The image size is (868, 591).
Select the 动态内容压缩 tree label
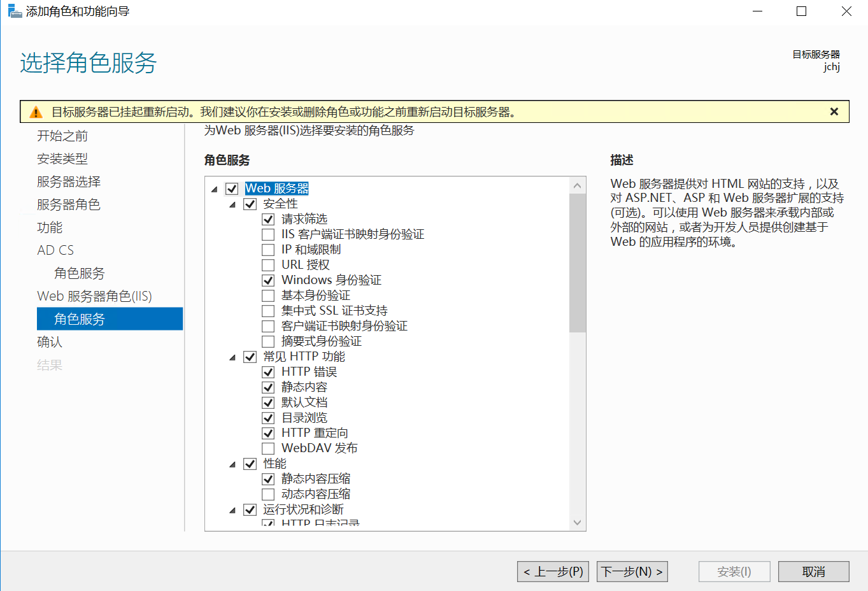click(x=316, y=494)
